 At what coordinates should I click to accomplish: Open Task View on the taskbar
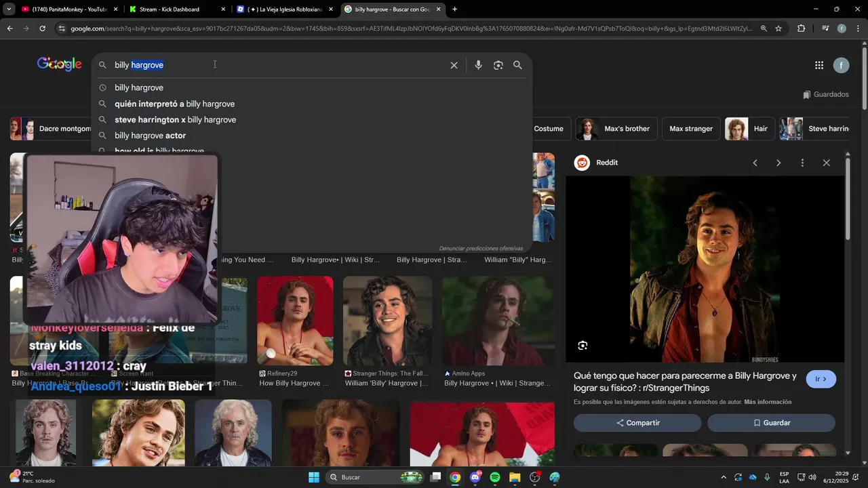coord(436,477)
